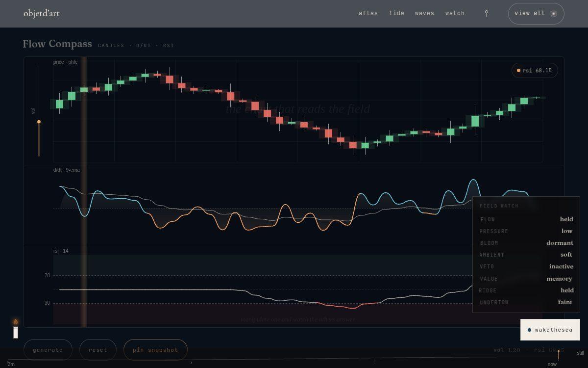Click the 'rsi · 14' panel label
This screenshot has height=368, width=588.
click(61, 251)
